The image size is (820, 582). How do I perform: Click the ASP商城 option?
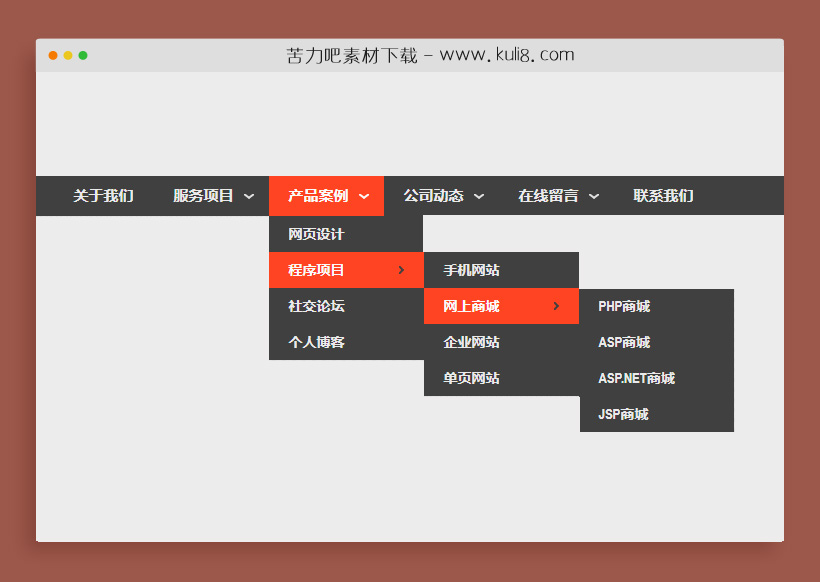coord(624,342)
